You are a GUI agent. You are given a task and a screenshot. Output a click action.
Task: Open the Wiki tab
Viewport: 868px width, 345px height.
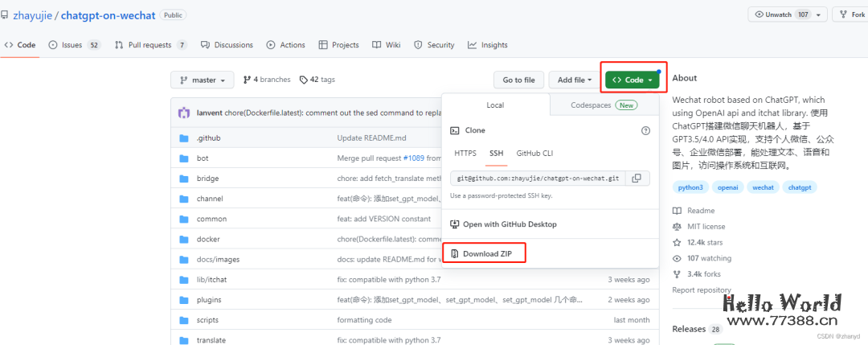[387, 45]
